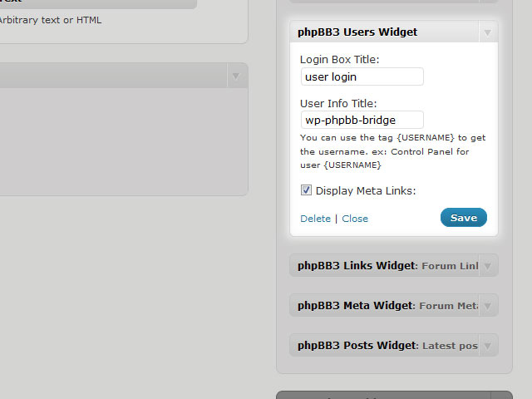The height and width of the screenshot is (399, 532).
Task: Click the Delete link
Action: tap(315, 219)
